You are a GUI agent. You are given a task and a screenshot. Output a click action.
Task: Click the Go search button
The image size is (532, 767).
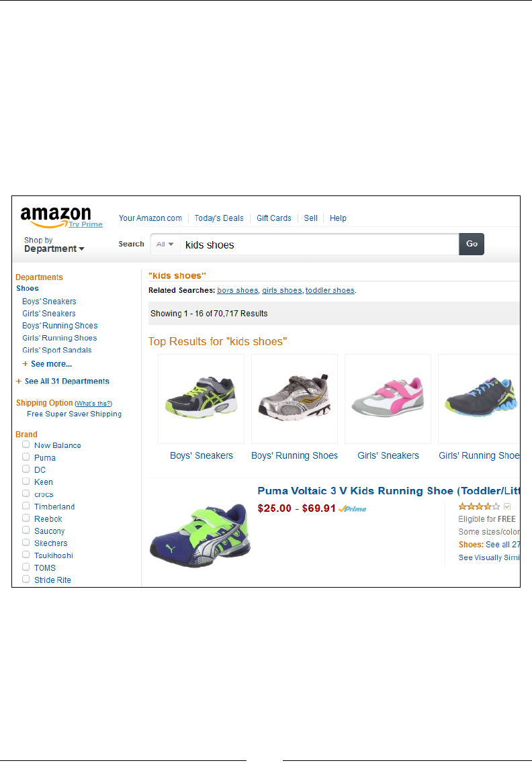472,244
